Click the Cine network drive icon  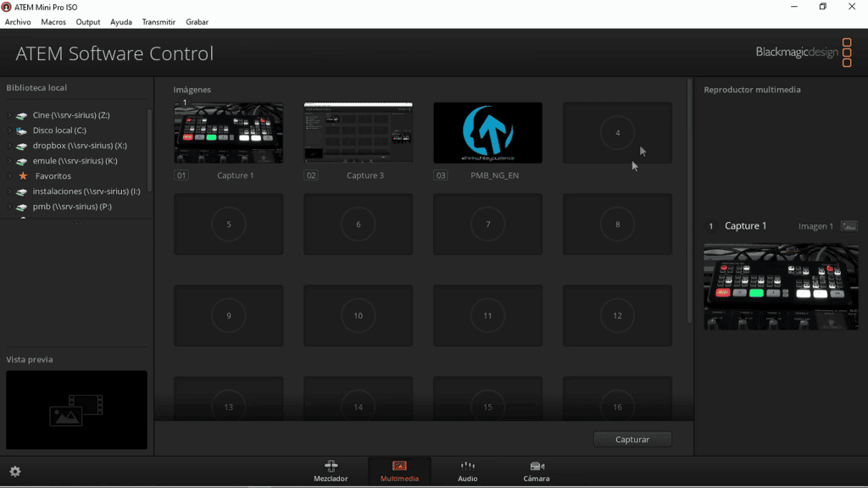21,115
